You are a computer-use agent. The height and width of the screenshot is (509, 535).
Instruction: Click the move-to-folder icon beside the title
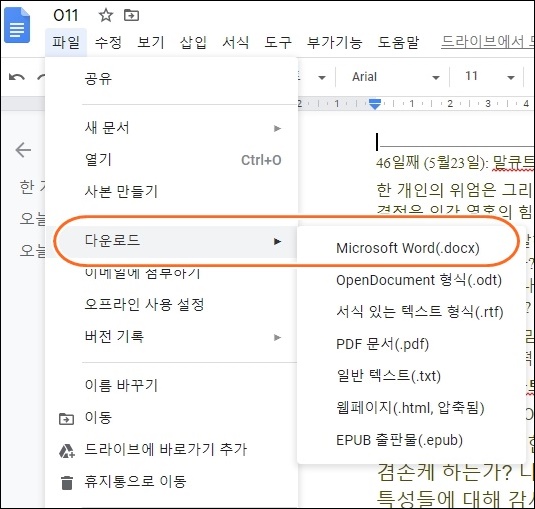pos(131,15)
